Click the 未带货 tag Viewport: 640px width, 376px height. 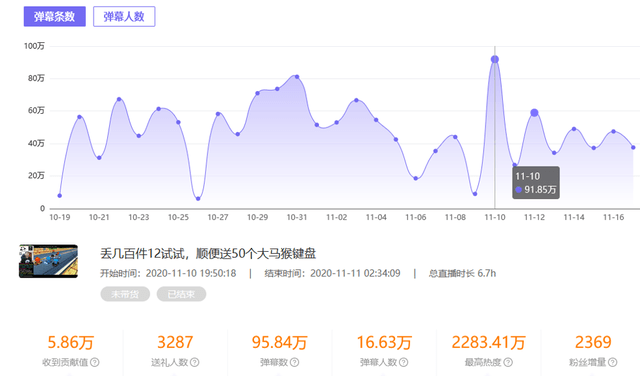coord(125,294)
